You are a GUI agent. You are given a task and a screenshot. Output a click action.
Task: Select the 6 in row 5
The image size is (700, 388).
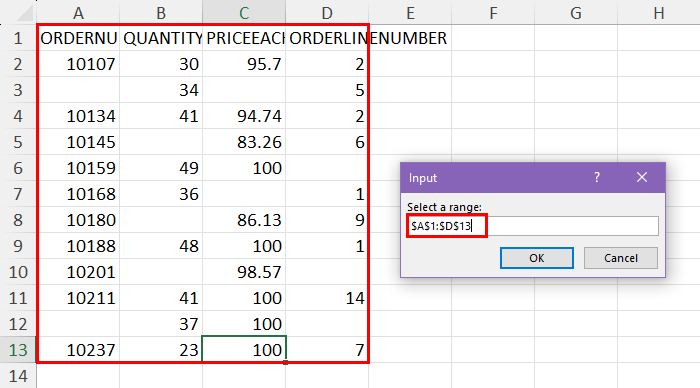pos(327,142)
